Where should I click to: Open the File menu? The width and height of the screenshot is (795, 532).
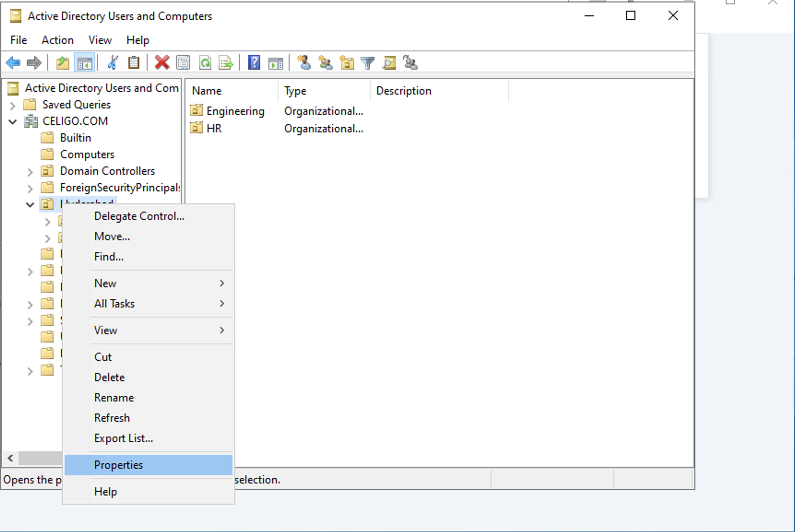point(18,40)
